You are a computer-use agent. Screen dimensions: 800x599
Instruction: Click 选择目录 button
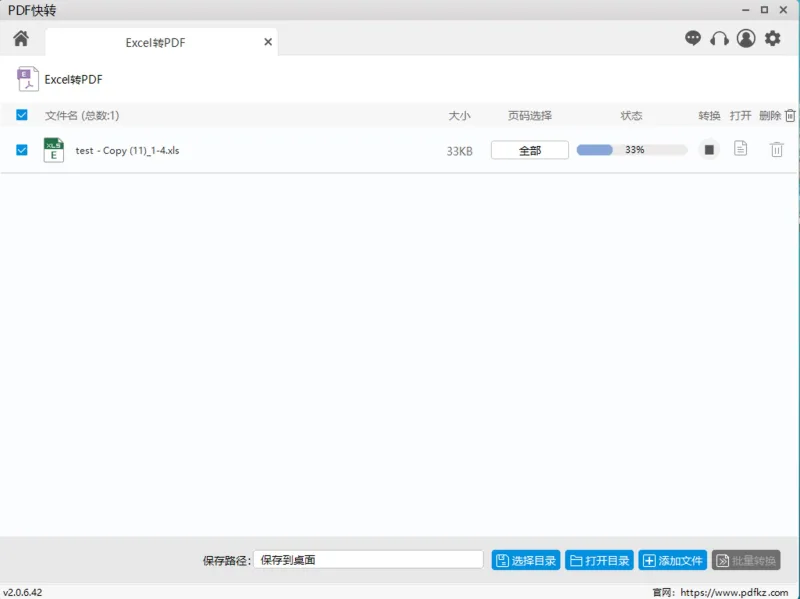[526, 560]
